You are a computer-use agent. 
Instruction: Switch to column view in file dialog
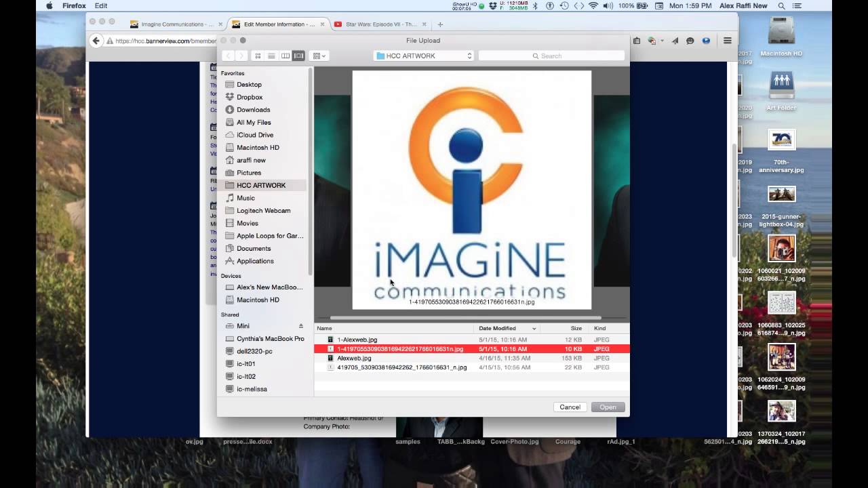285,56
